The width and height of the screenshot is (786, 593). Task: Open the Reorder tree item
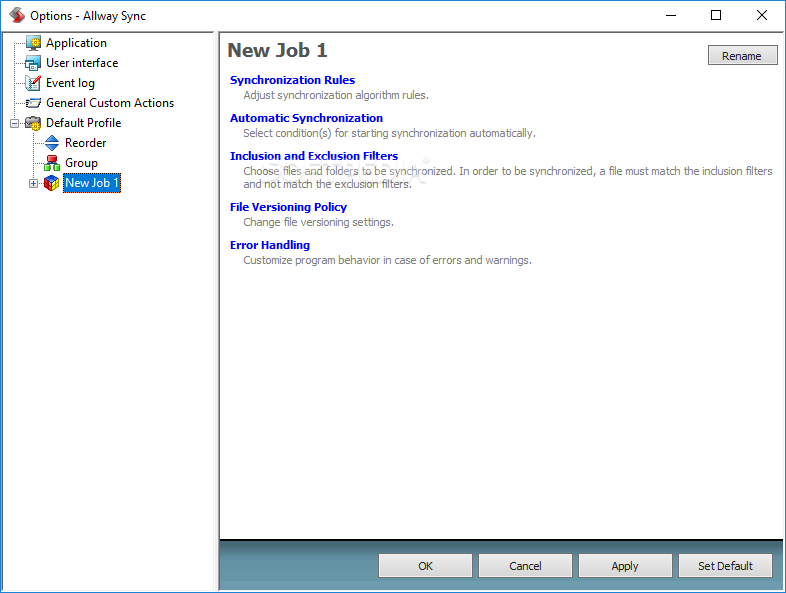pos(86,143)
